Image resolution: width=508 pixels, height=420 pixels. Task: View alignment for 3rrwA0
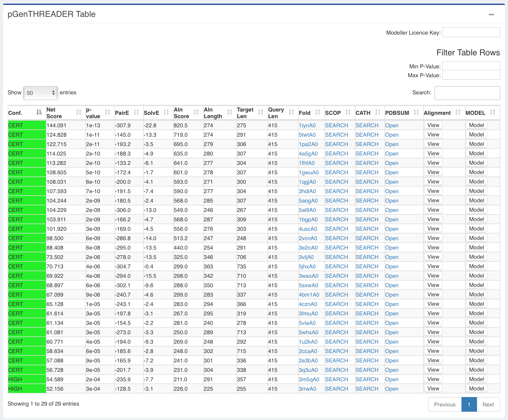coord(433,388)
